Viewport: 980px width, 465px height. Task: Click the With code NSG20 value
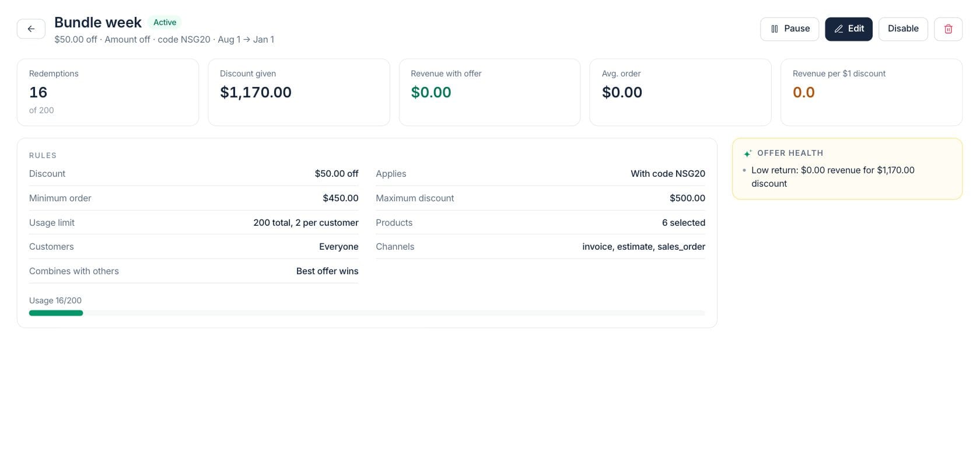coord(668,173)
